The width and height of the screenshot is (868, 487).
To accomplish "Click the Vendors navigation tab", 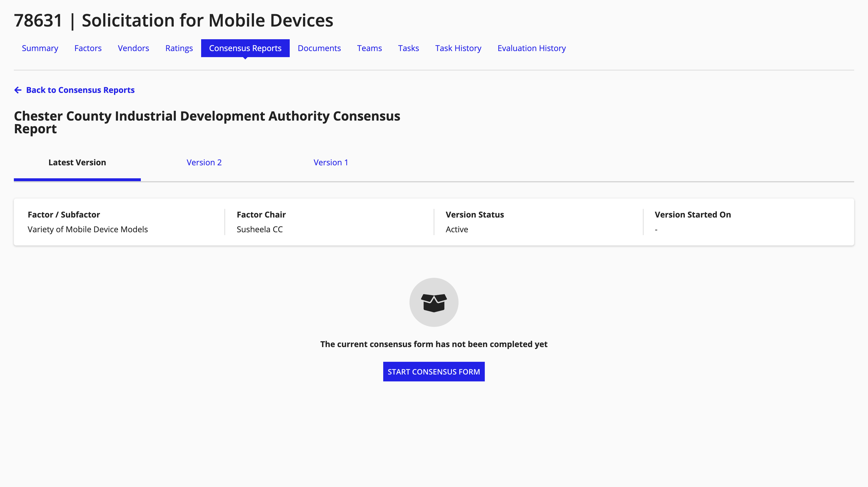I will coord(133,48).
